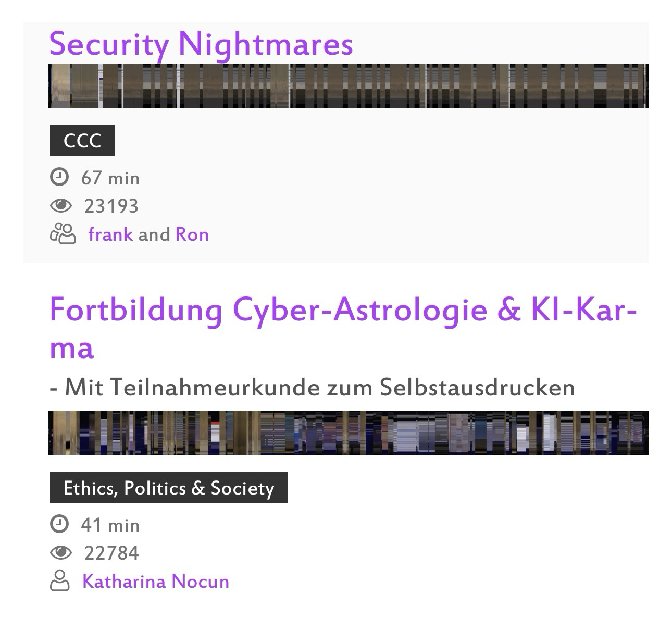672x618 pixels.
Task: Click the 23193 view count text
Action: pyautogui.click(x=111, y=206)
